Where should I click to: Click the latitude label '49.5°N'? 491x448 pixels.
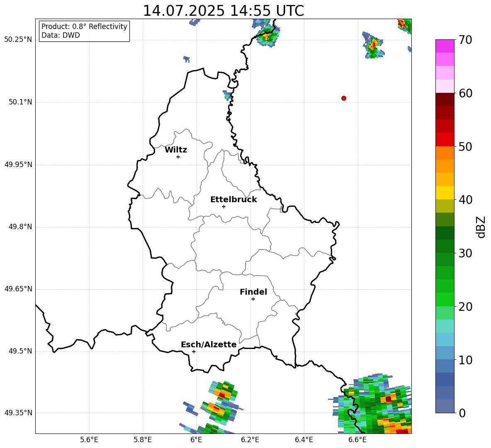click(20, 351)
